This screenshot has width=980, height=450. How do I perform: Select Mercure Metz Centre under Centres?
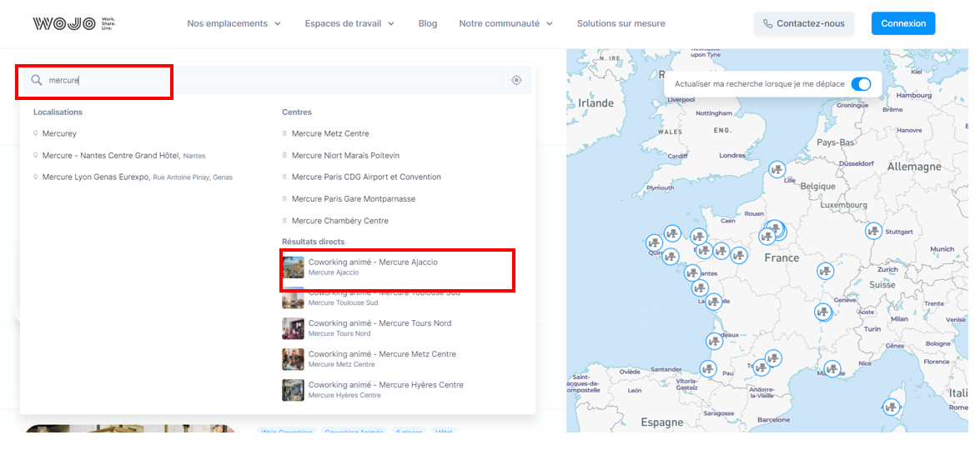pos(330,133)
